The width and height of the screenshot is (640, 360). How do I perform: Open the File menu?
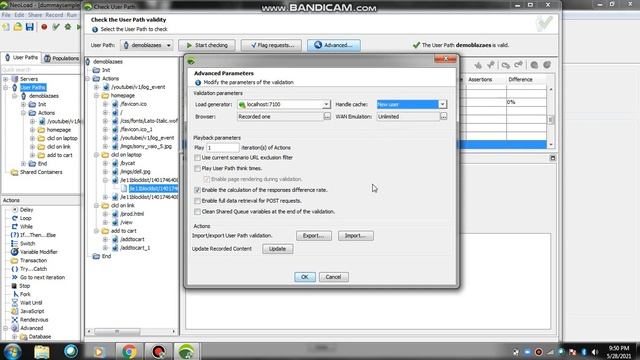click(6, 15)
